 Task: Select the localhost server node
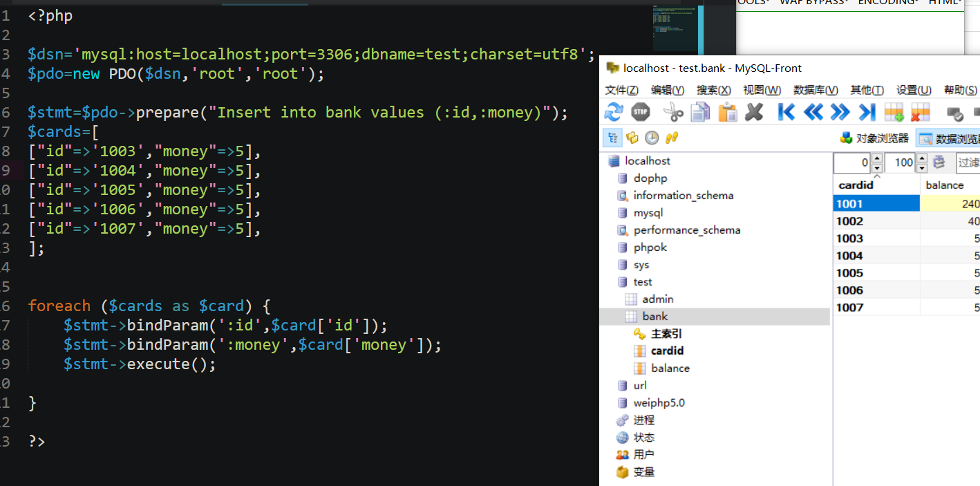tap(648, 160)
